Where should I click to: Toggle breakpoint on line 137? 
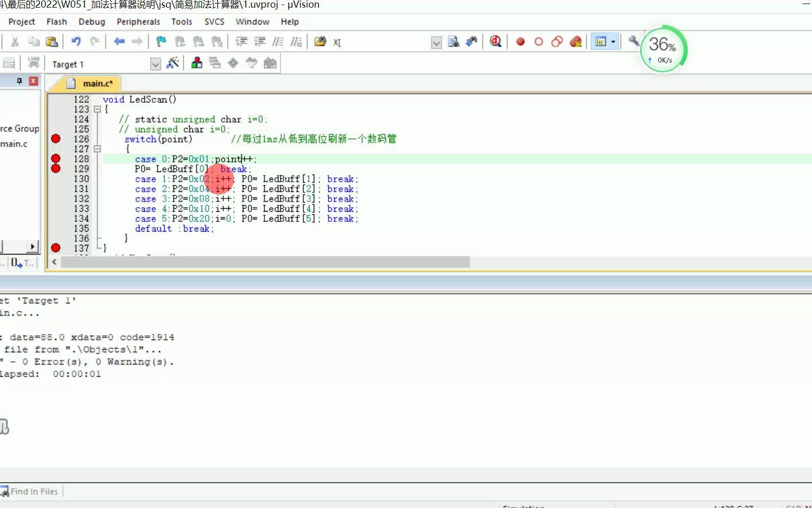point(56,248)
